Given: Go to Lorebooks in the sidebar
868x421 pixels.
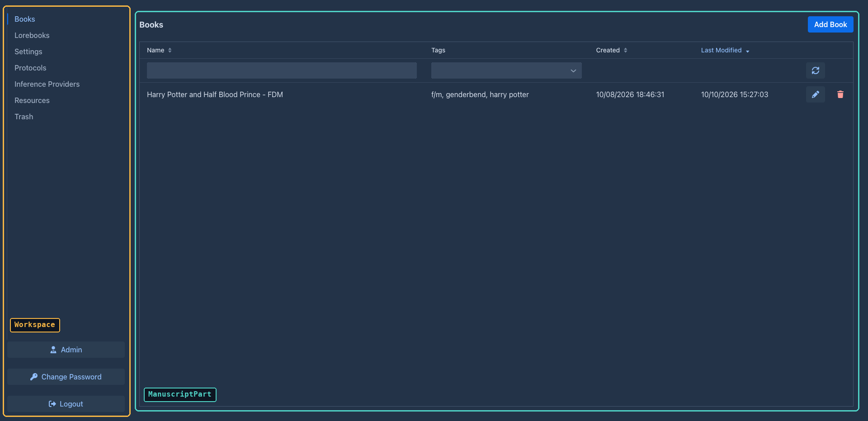Looking at the screenshot, I should click(32, 35).
